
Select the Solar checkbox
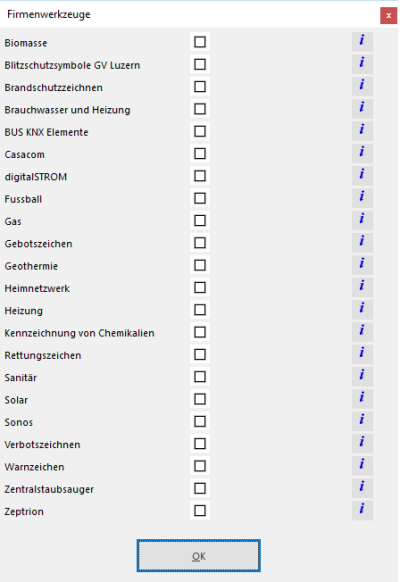pos(200,399)
